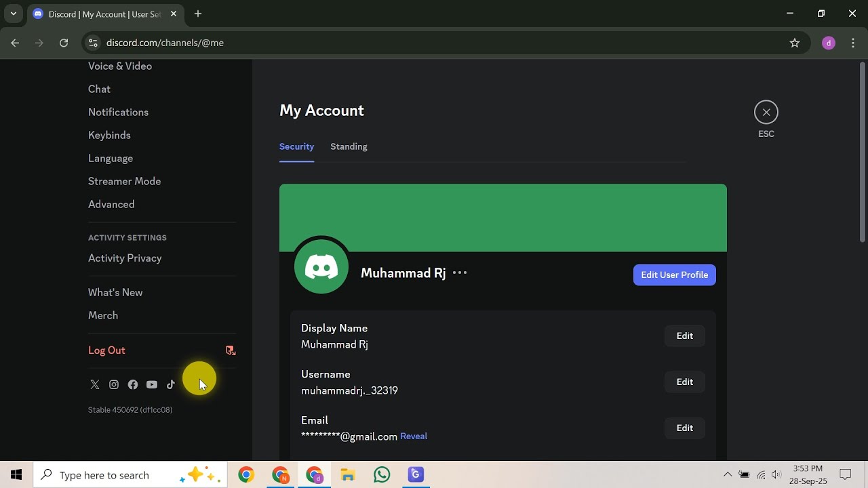The width and height of the screenshot is (868, 488).
Task: Open Discord's Facebook social icon
Action: tap(133, 384)
